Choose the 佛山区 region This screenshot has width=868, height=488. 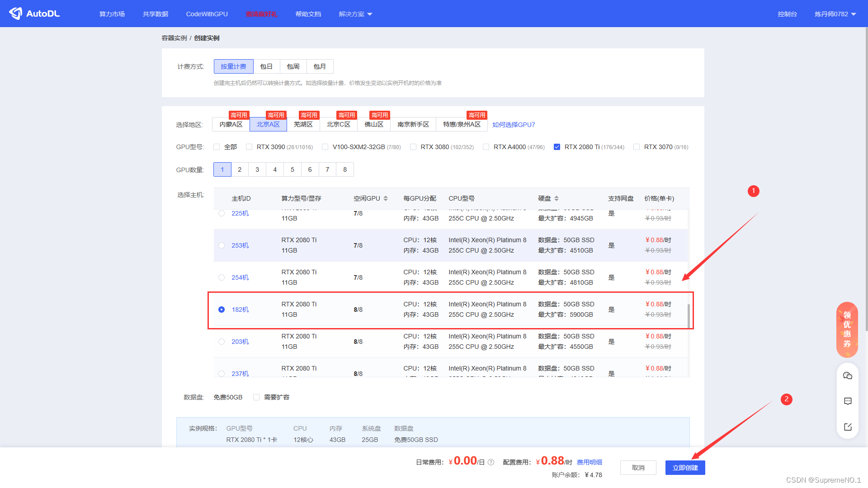pos(374,124)
